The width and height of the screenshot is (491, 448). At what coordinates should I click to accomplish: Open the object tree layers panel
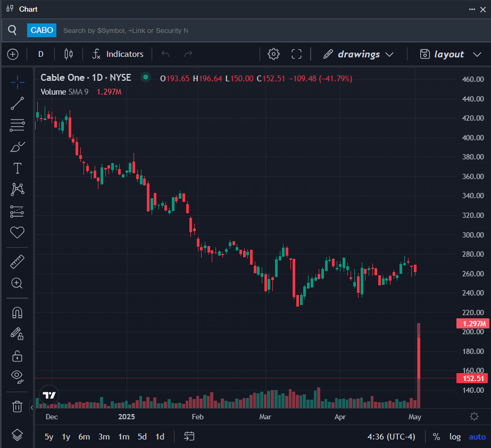17,435
